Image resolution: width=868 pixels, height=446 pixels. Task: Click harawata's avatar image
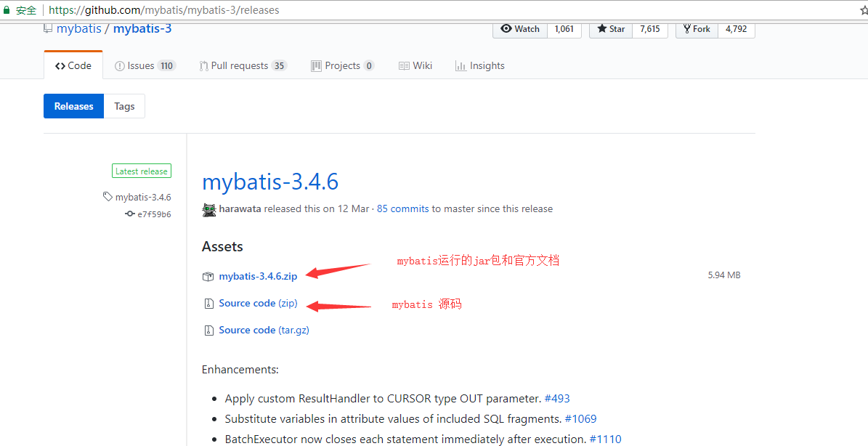[x=208, y=209]
